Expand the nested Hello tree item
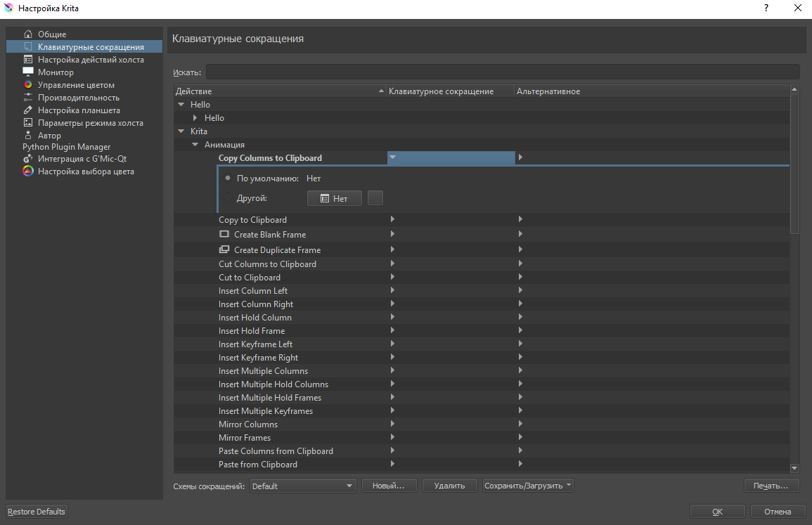 pos(195,118)
